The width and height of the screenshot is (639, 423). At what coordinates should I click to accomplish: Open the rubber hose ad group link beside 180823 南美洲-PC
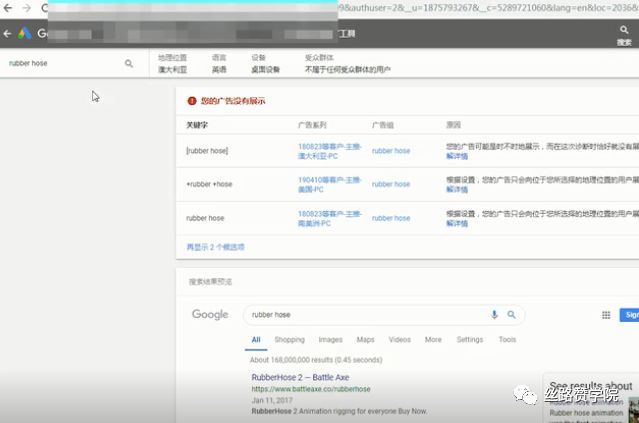tap(391, 218)
